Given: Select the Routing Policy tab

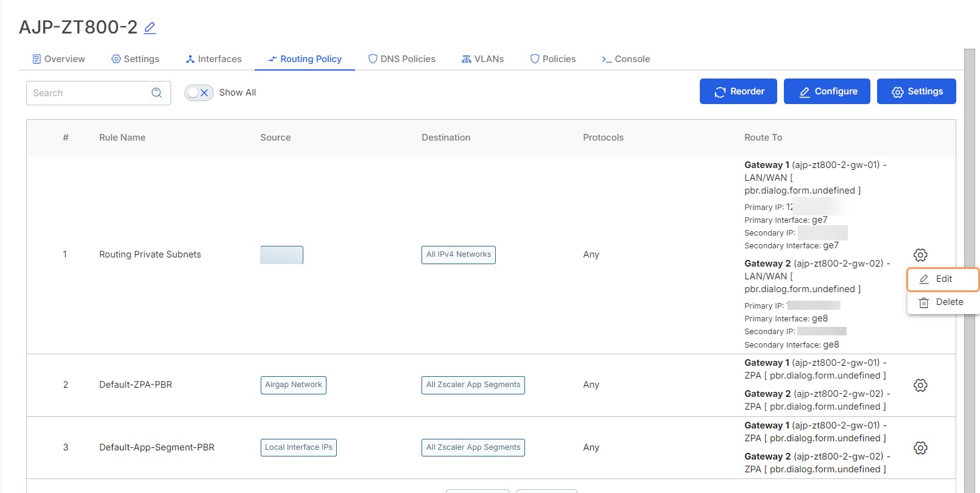Looking at the screenshot, I should pyautogui.click(x=305, y=59).
